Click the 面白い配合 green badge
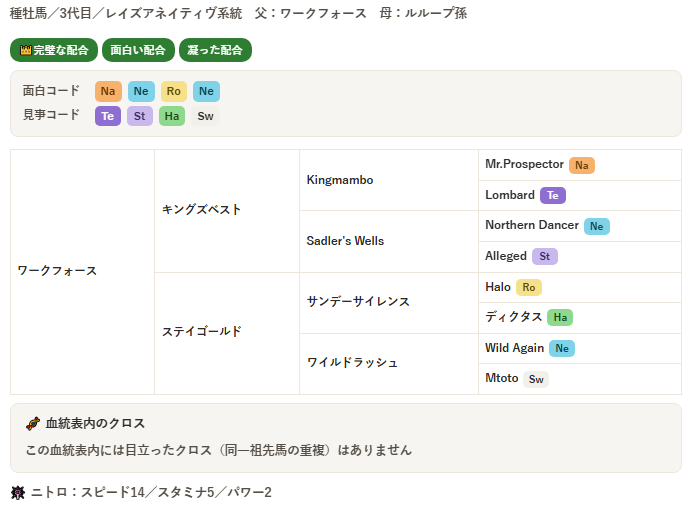The image size is (692, 510). pyautogui.click(x=138, y=50)
